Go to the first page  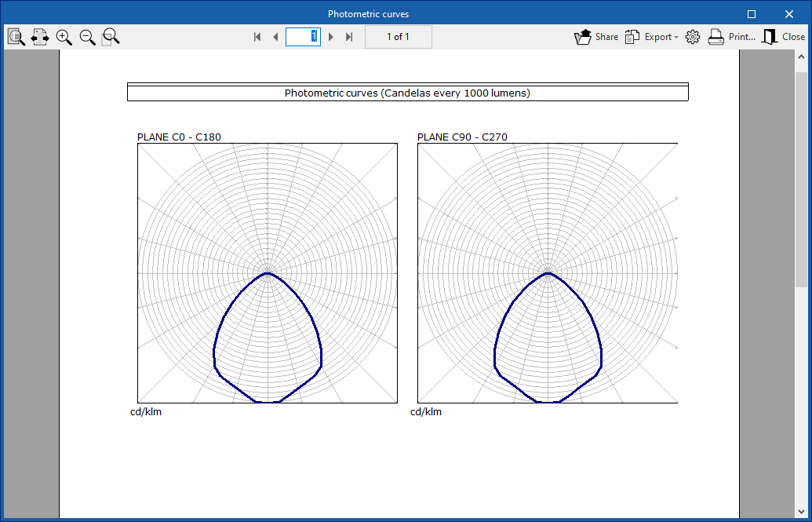click(257, 37)
